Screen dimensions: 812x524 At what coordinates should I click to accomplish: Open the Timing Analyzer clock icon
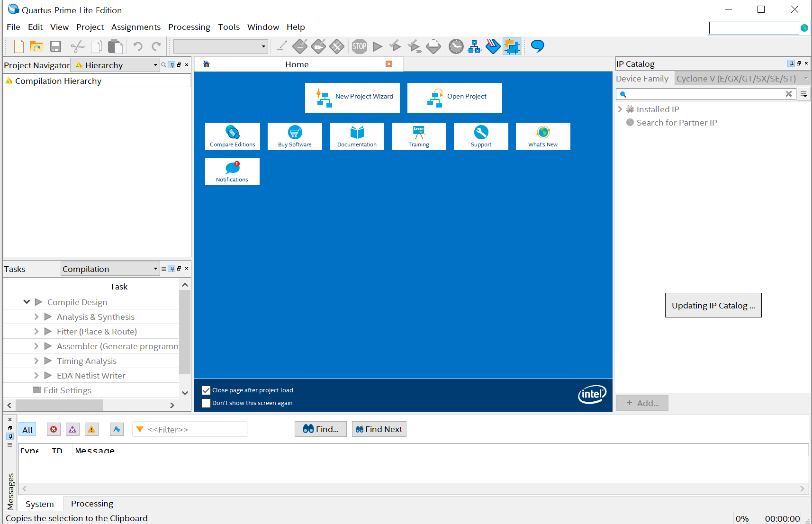coord(456,46)
